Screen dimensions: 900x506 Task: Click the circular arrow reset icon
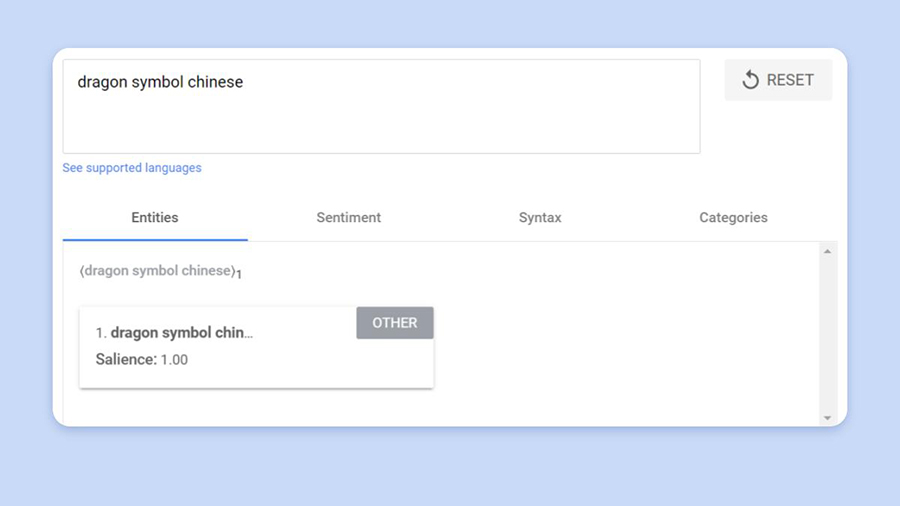750,80
